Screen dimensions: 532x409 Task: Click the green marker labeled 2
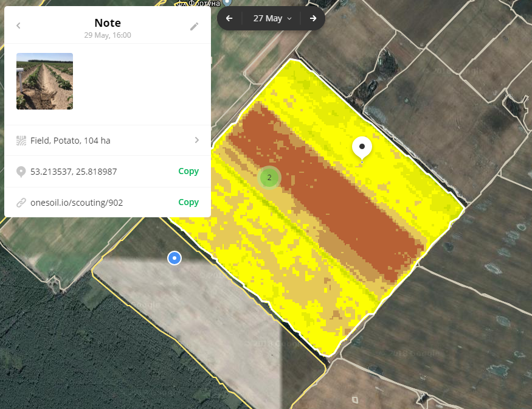coord(269,178)
